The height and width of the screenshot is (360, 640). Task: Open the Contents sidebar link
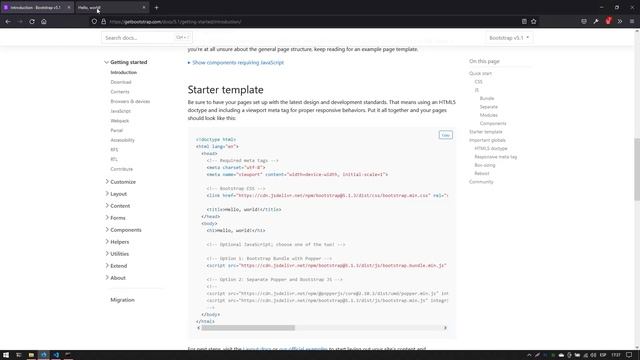pos(120,92)
